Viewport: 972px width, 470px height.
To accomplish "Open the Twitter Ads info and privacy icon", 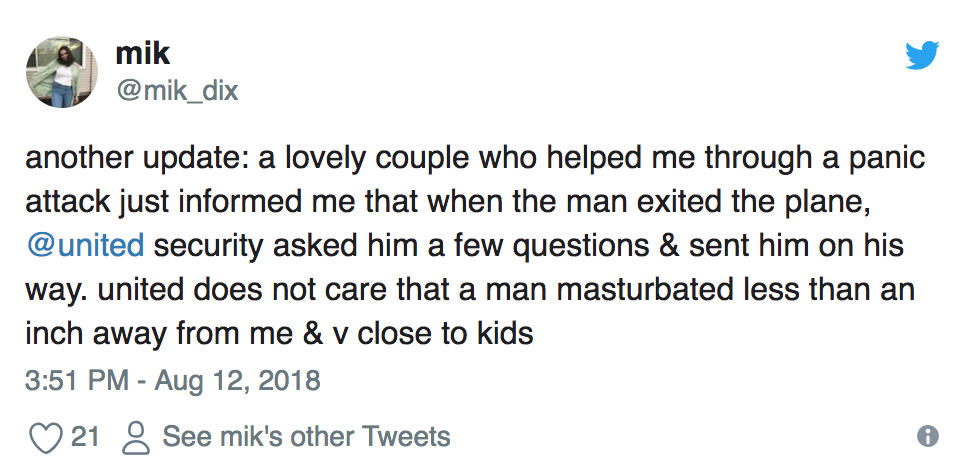I will 927,437.
